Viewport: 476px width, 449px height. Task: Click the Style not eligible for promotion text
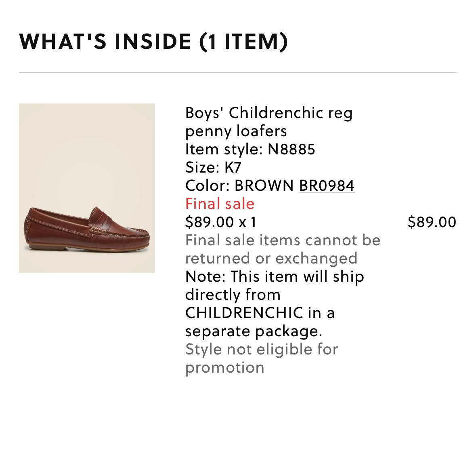[261, 349]
